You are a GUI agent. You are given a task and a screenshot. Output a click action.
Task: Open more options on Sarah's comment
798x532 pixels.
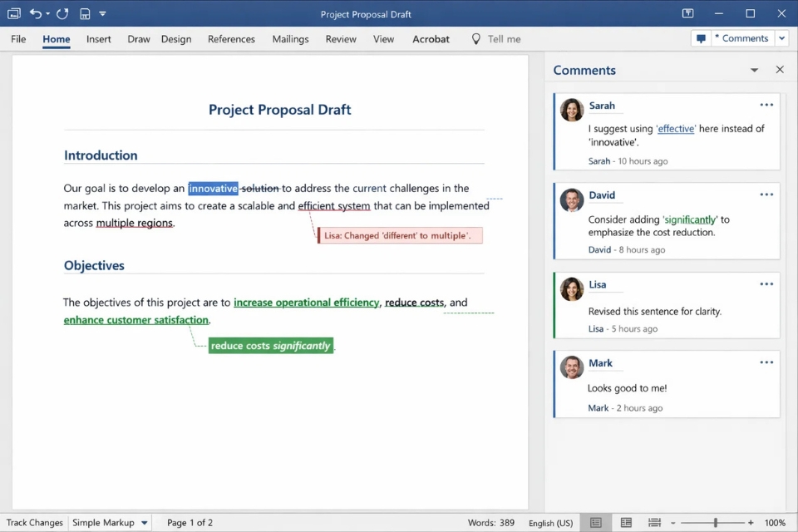(766, 105)
